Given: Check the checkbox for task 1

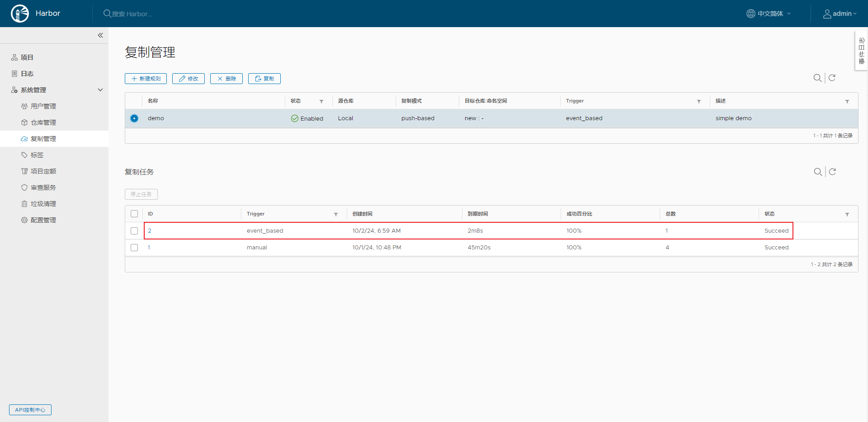Looking at the screenshot, I should (134, 248).
